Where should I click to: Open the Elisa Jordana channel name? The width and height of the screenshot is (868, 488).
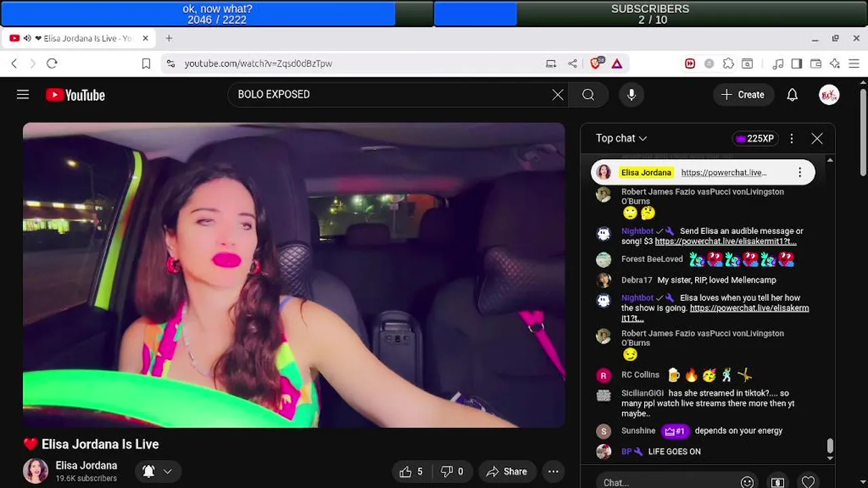pyautogui.click(x=86, y=466)
